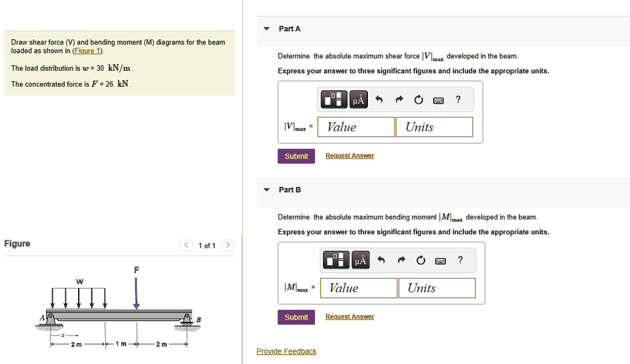Screen dimensions: 630x364
Task: Undo in the Part A answer toolbar
Action: click(379, 99)
